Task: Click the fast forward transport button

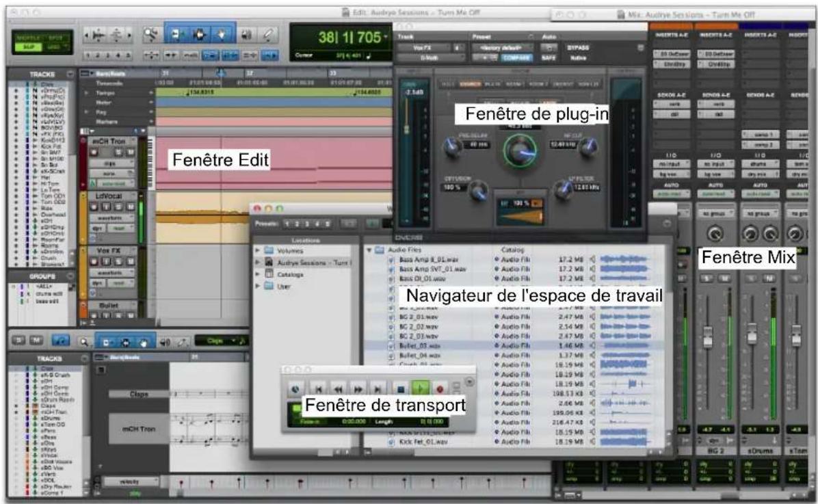Action: [358, 389]
